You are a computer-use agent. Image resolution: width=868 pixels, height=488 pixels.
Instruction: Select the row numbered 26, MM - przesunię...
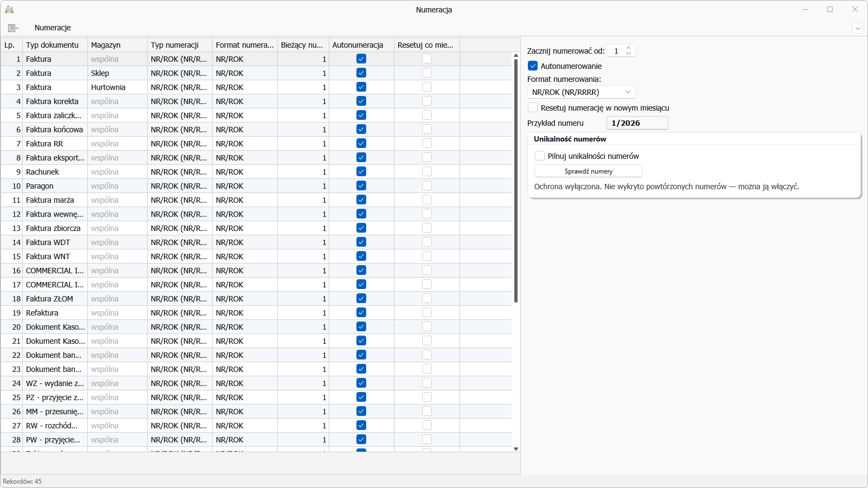(256, 412)
